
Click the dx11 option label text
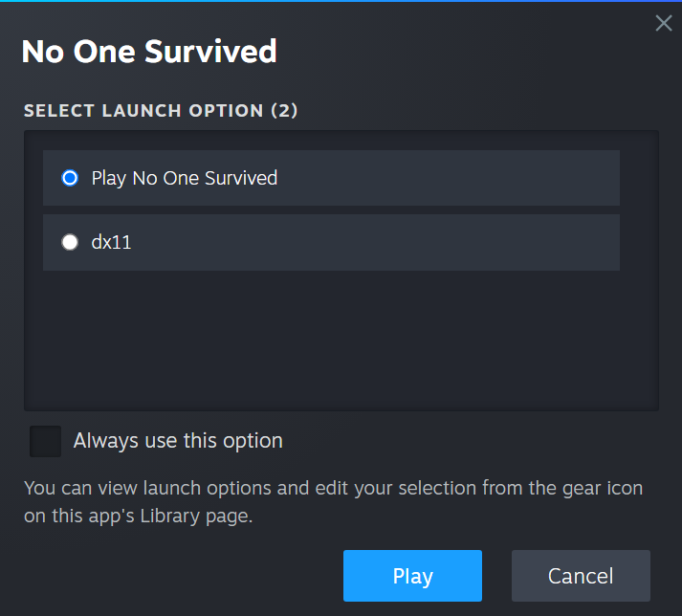111,242
